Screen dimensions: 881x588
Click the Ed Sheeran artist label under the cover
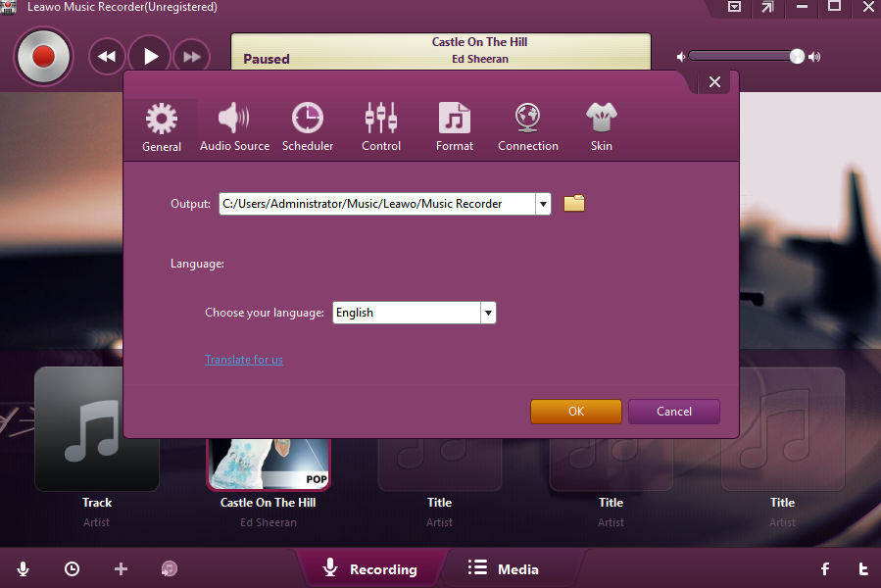268,522
